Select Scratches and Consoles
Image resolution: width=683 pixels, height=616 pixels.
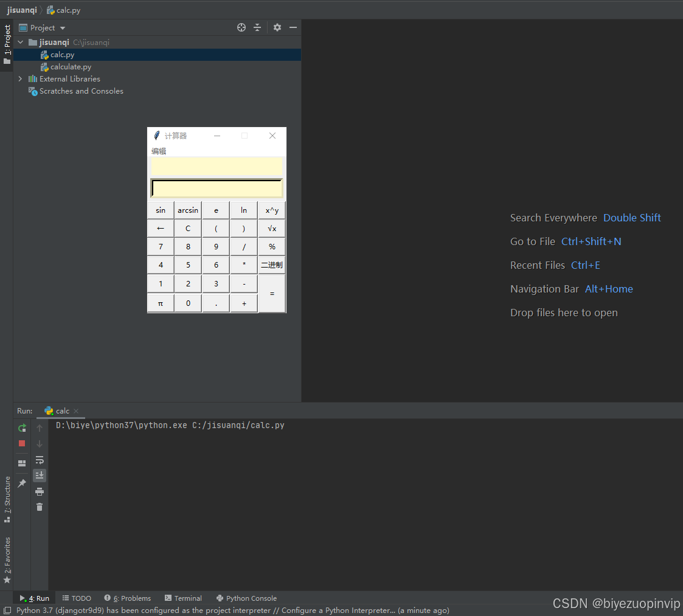coord(81,91)
